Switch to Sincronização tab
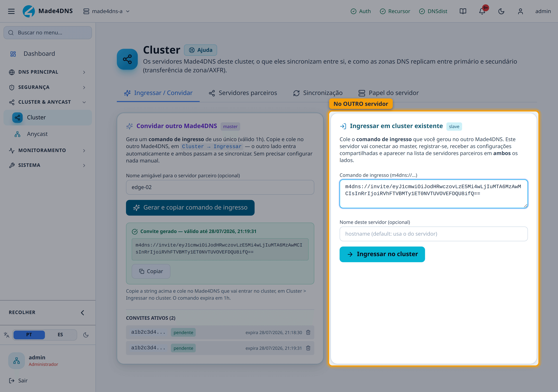The image size is (558, 392). point(318,93)
